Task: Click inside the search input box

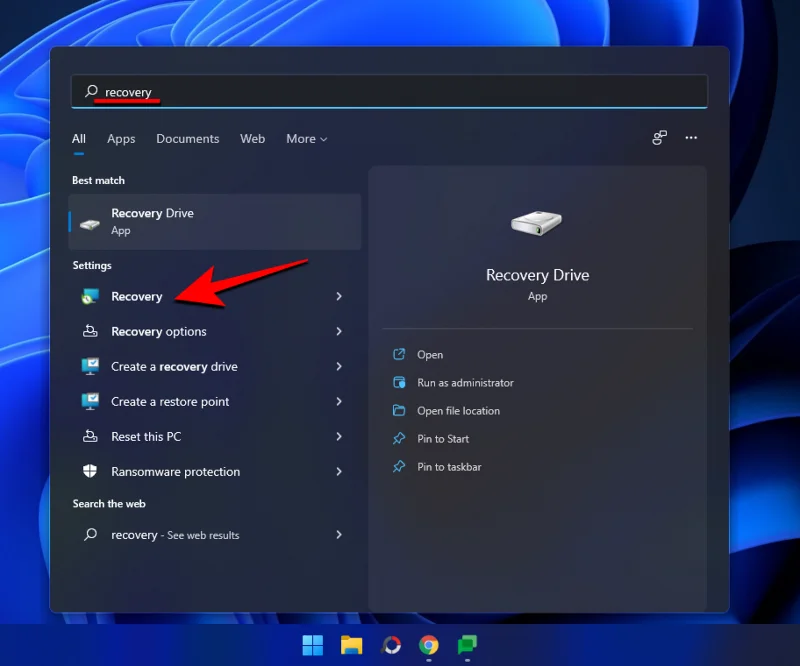Action: point(300,91)
